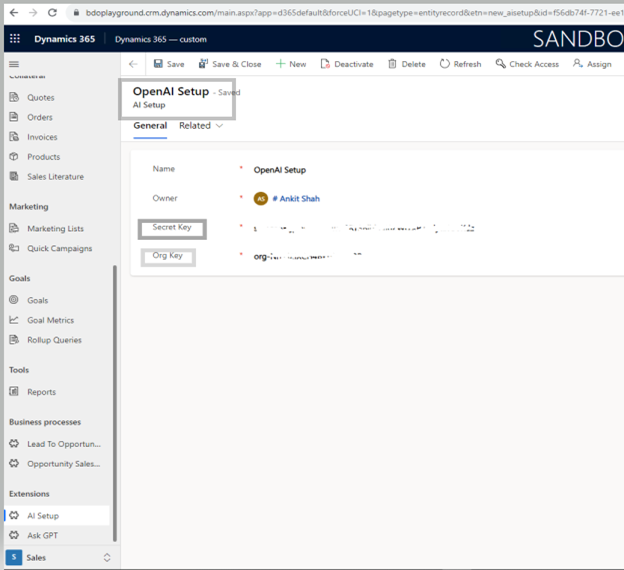Screen dimensions: 624x570
Task: Click the Goal Metrics chart icon
Action: pyautogui.click(x=14, y=320)
